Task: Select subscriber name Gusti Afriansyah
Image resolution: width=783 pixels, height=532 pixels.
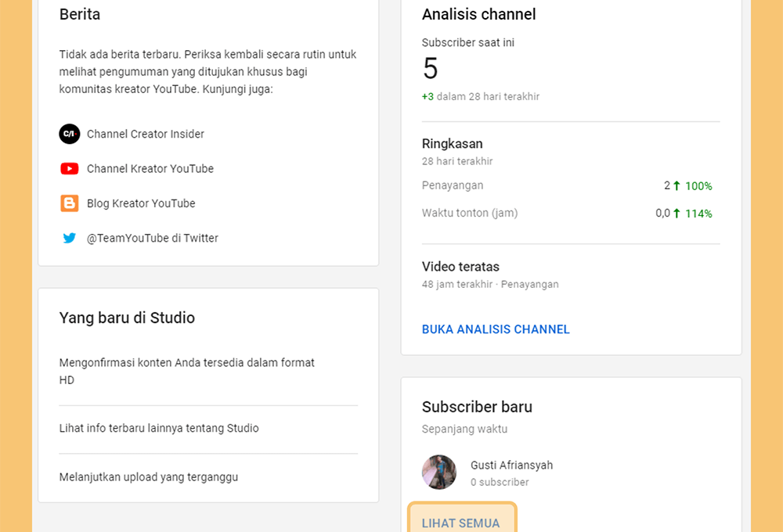Action: coord(511,465)
